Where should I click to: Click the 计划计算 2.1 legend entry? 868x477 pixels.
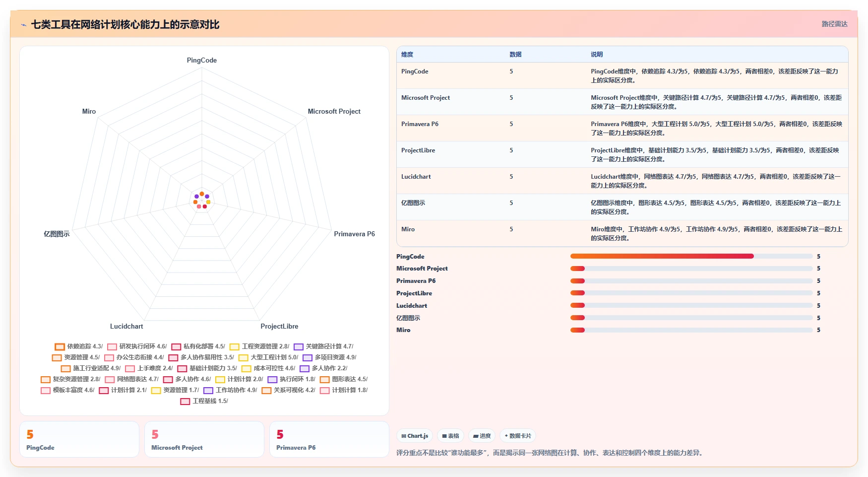coord(123,390)
